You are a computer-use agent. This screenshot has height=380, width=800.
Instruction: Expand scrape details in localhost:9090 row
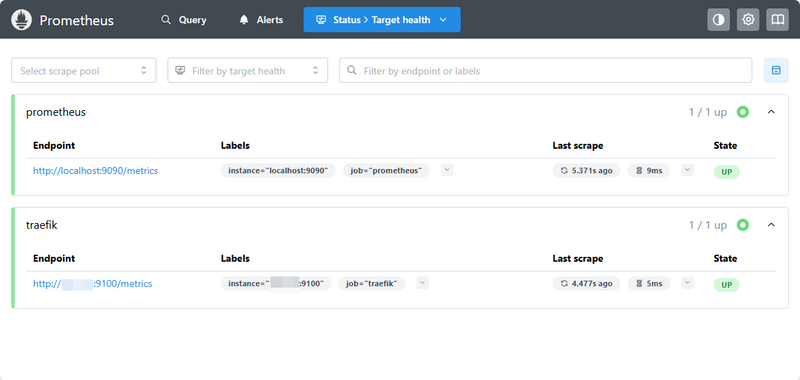687,170
